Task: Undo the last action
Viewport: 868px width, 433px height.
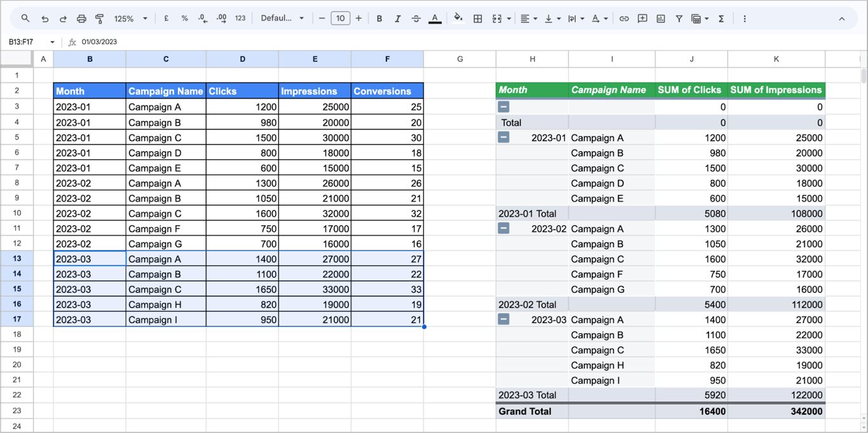Action: pos(44,18)
